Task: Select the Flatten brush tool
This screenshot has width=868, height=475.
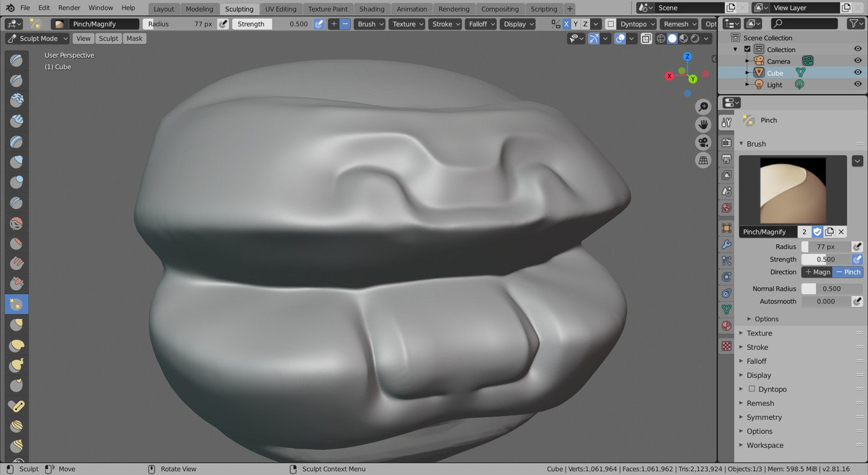Action: [x=16, y=243]
